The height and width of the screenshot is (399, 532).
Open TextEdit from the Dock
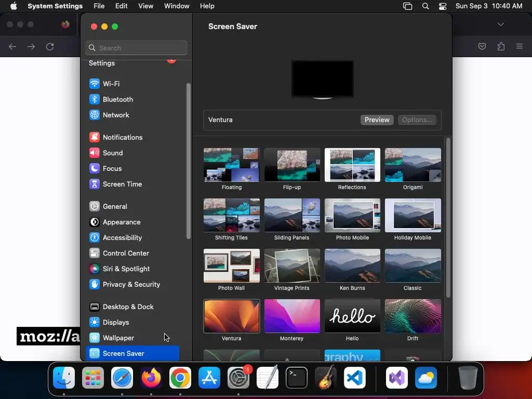[268, 378]
